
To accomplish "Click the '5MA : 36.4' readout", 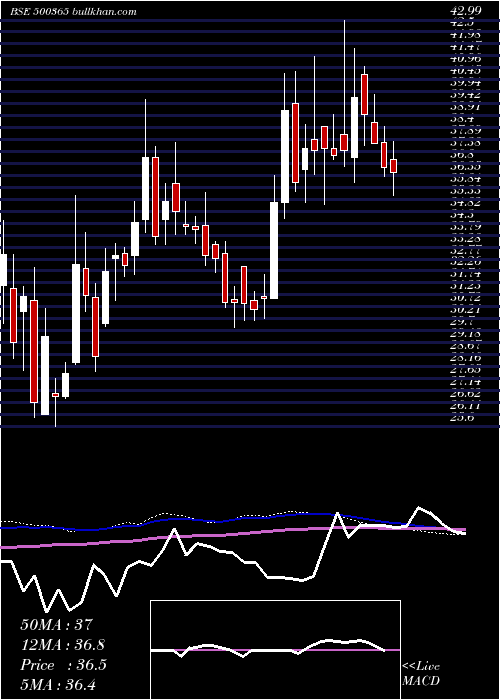I will click(58, 684).
